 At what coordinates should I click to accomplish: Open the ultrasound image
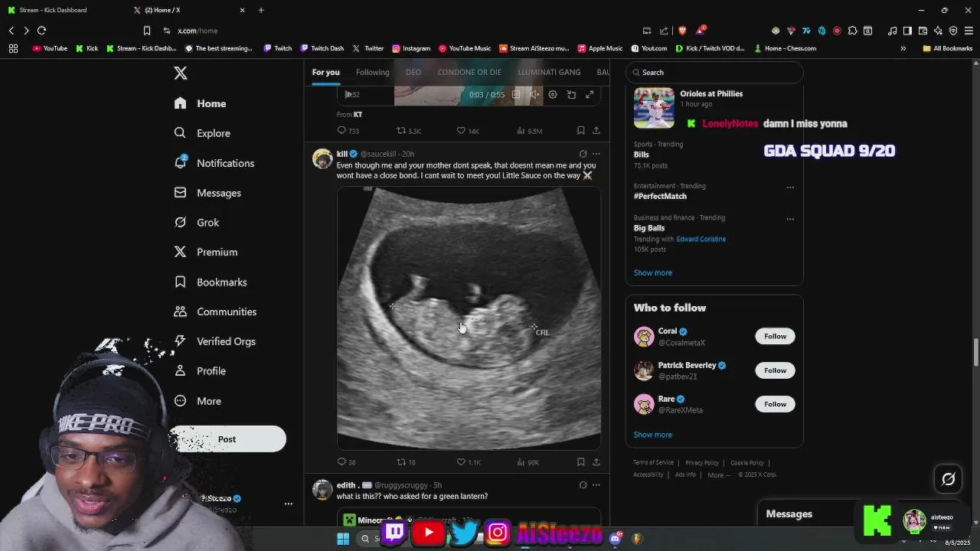(469, 318)
